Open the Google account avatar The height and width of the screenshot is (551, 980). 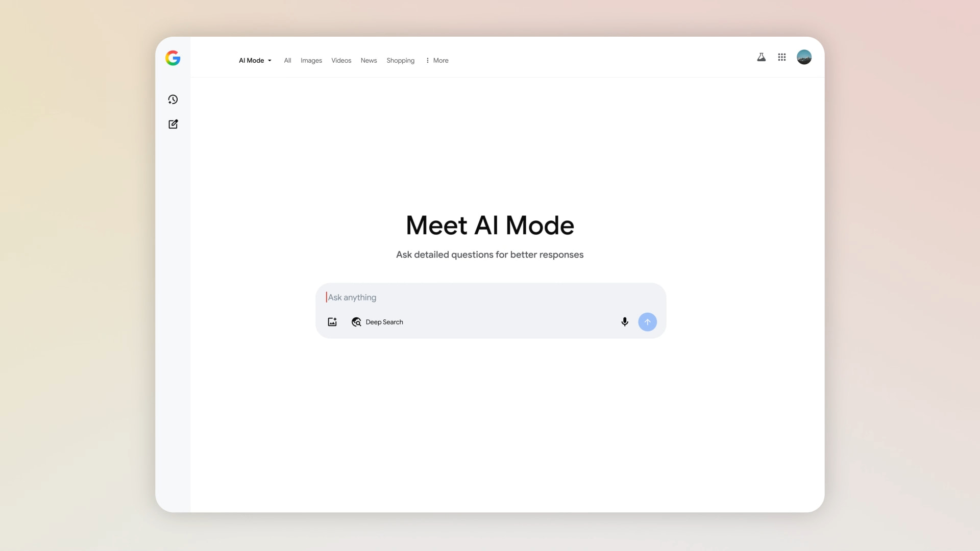pos(804,57)
